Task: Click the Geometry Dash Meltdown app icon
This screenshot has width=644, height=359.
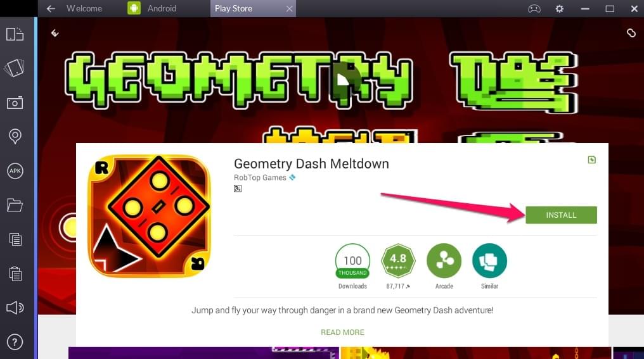Action: [149, 215]
